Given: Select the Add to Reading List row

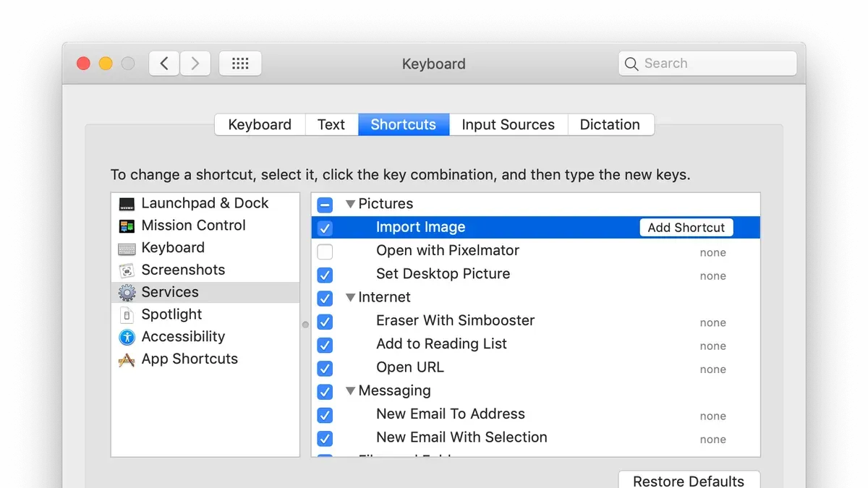Looking at the screenshot, I should click(536, 345).
